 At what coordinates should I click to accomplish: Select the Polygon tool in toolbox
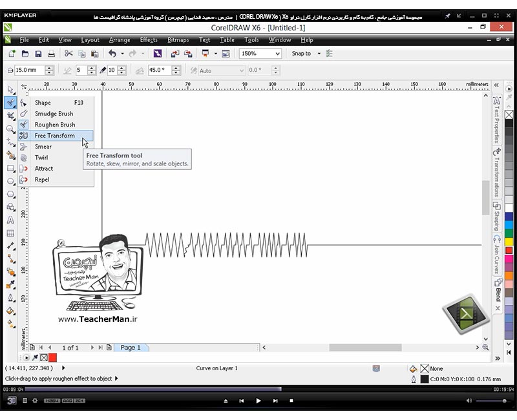(10, 194)
